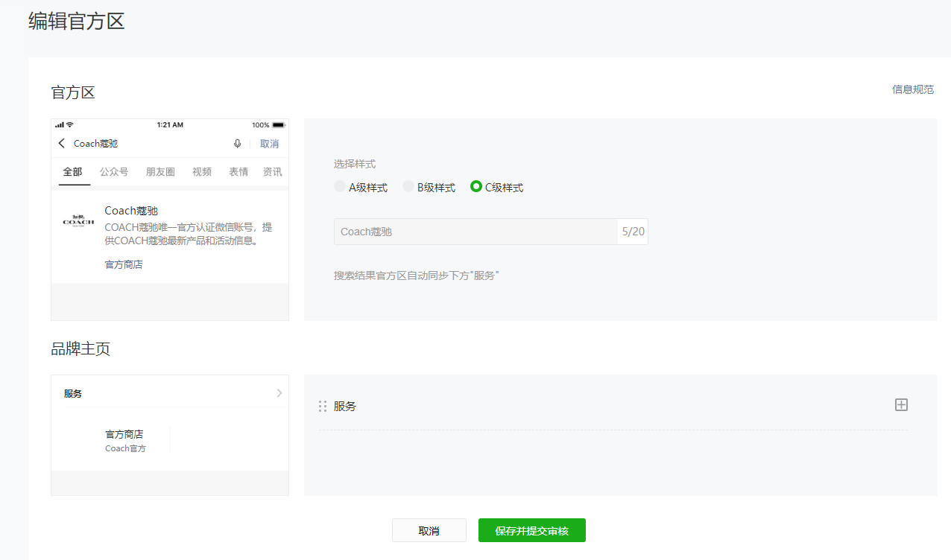This screenshot has width=951, height=560.
Task: Switch to the 资讯 tab in preview
Action: pyautogui.click(x=273, y=171)
